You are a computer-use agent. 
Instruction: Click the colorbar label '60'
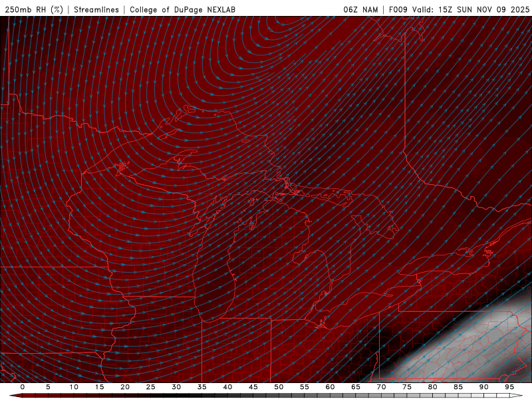[x=330, y=387]
